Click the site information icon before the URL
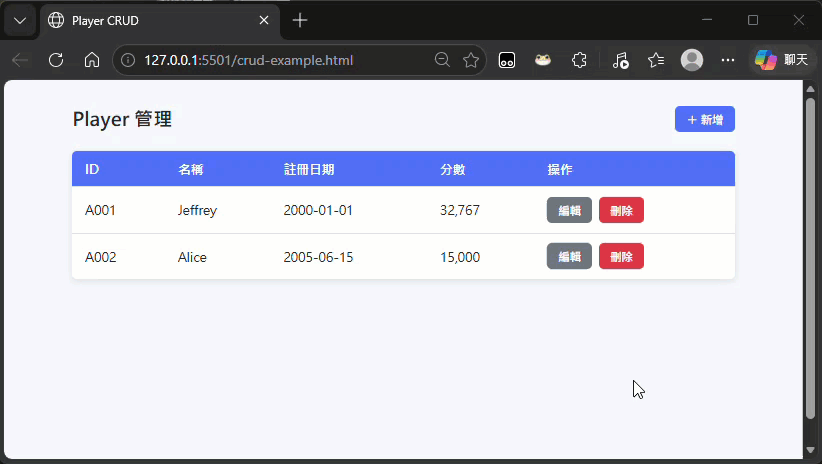Screen dimensions: 822x464 128,60
